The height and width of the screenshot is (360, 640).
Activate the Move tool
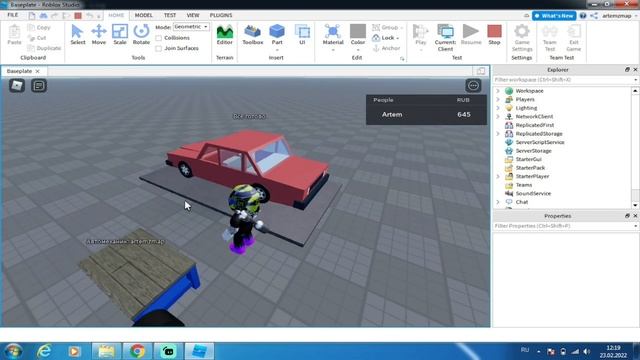click(98, 35)
